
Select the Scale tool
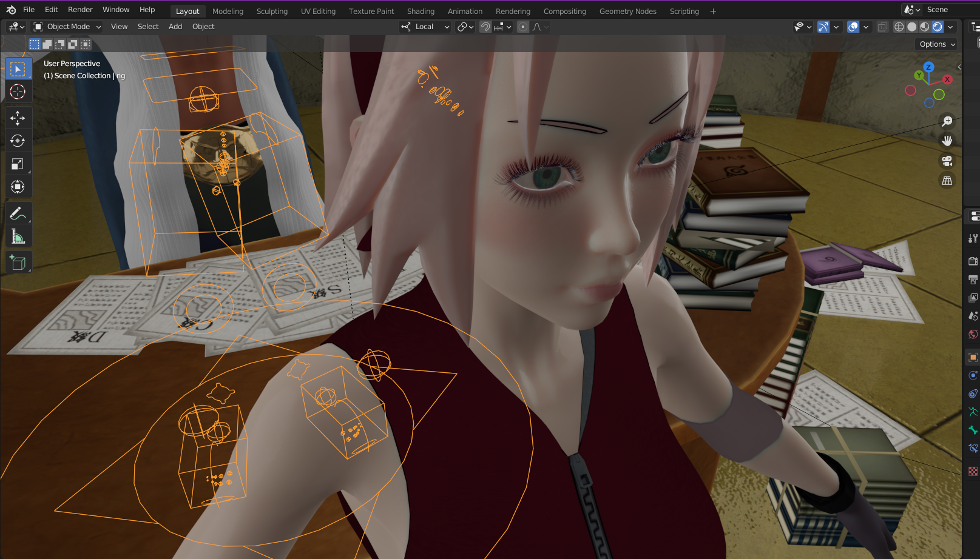(x=18, y=164)
